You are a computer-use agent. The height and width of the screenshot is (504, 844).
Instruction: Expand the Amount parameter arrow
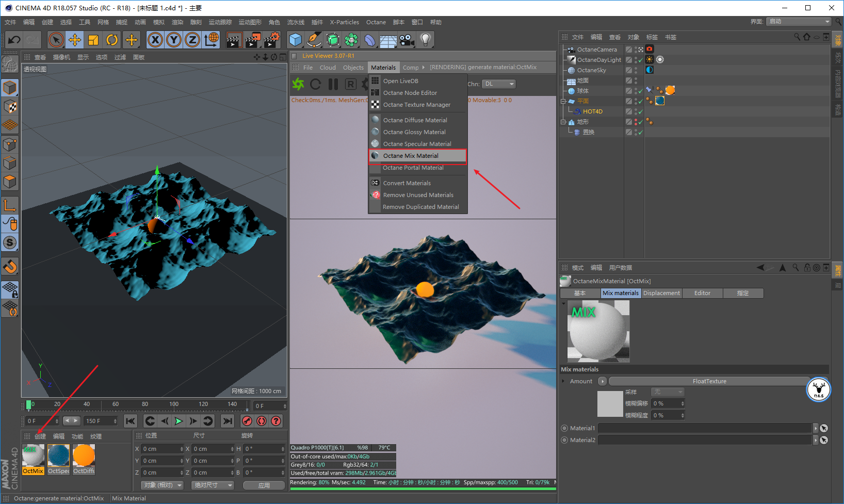click(563, 381)
